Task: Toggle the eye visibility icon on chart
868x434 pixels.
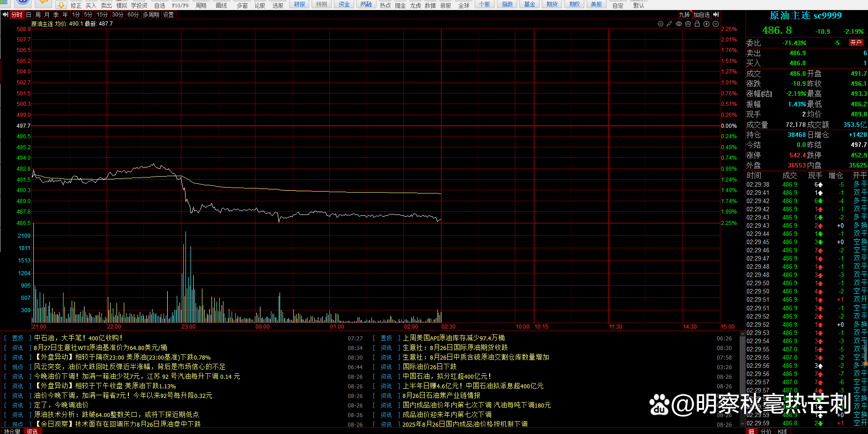Action: [x=679, y=24]
